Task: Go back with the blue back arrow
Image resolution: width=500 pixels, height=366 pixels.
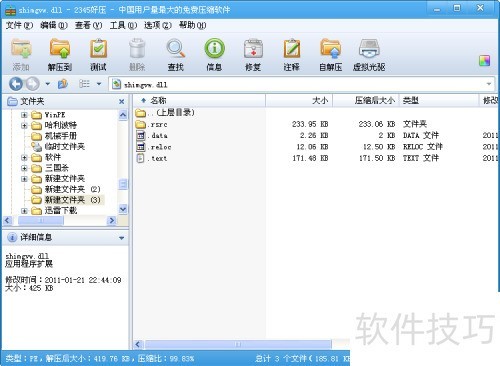Action: coord(16,84)
